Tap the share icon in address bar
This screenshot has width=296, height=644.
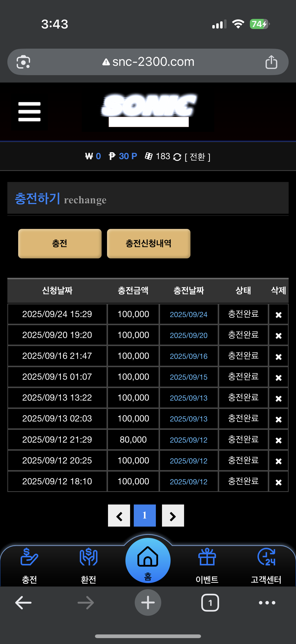[x=271, y=62]
